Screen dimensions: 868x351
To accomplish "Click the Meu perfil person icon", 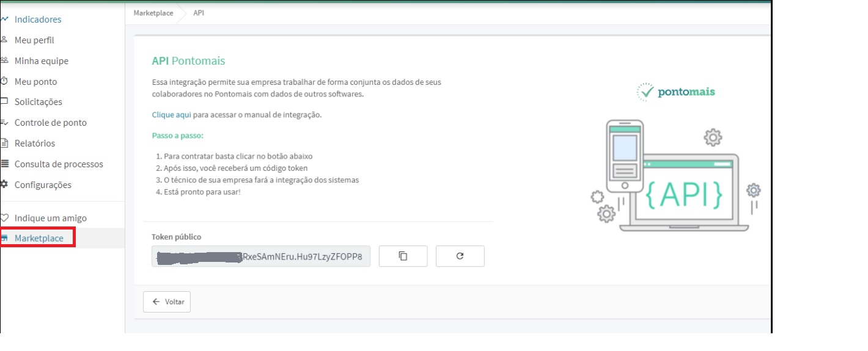I will click(x=4, y=40).
